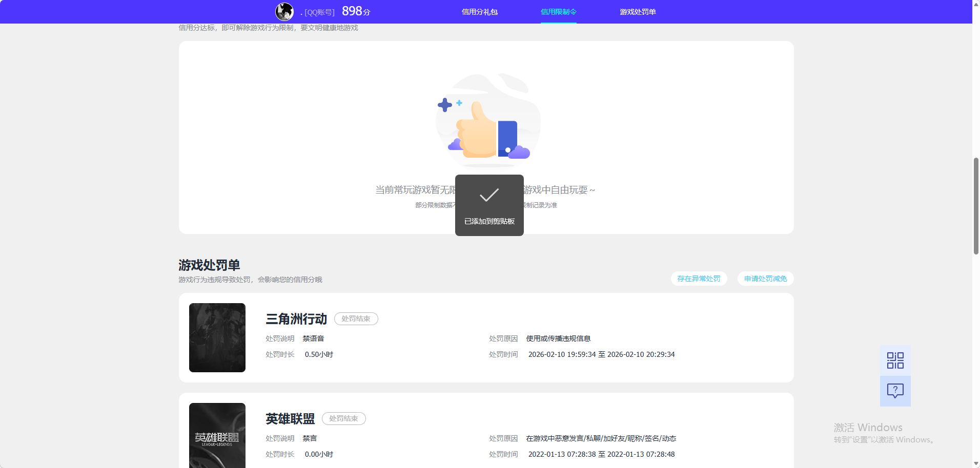Select the 禁言 penalty description
980x468 pixels.
coord(310,438)
